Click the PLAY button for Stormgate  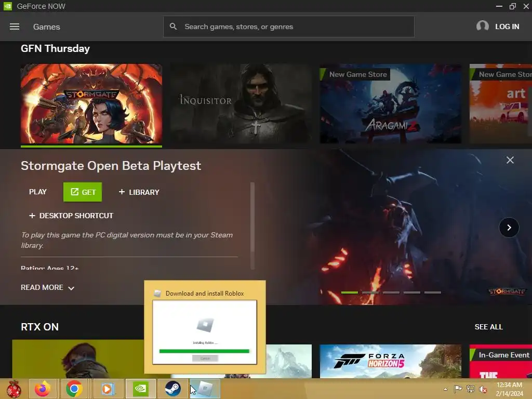click(37, 192)
